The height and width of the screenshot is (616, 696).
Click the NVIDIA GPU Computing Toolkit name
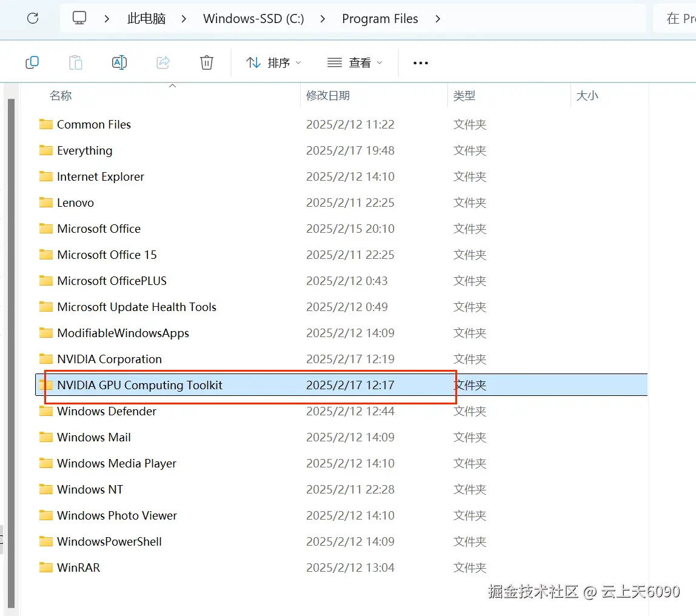click(139, 385)
